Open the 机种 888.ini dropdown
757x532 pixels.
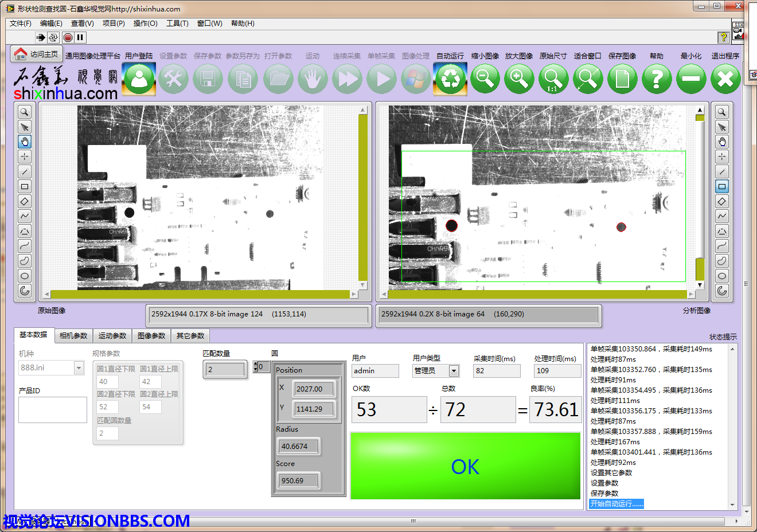(79, 367)
